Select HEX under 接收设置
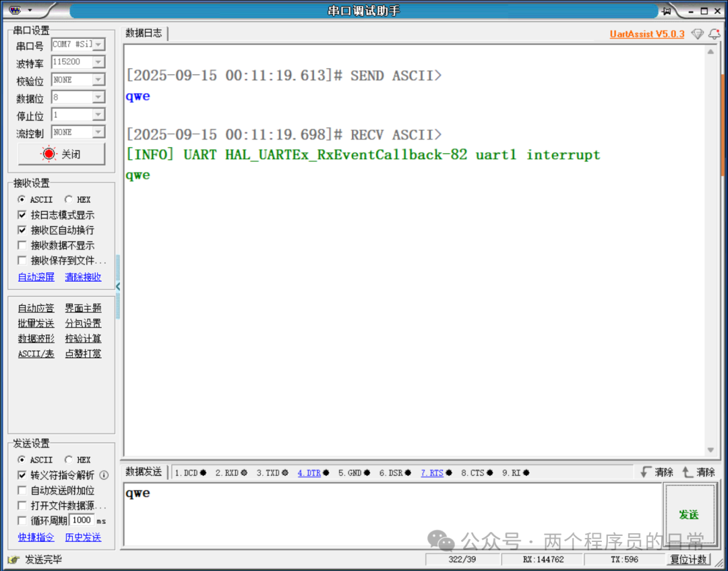 [x=69, y=200]
